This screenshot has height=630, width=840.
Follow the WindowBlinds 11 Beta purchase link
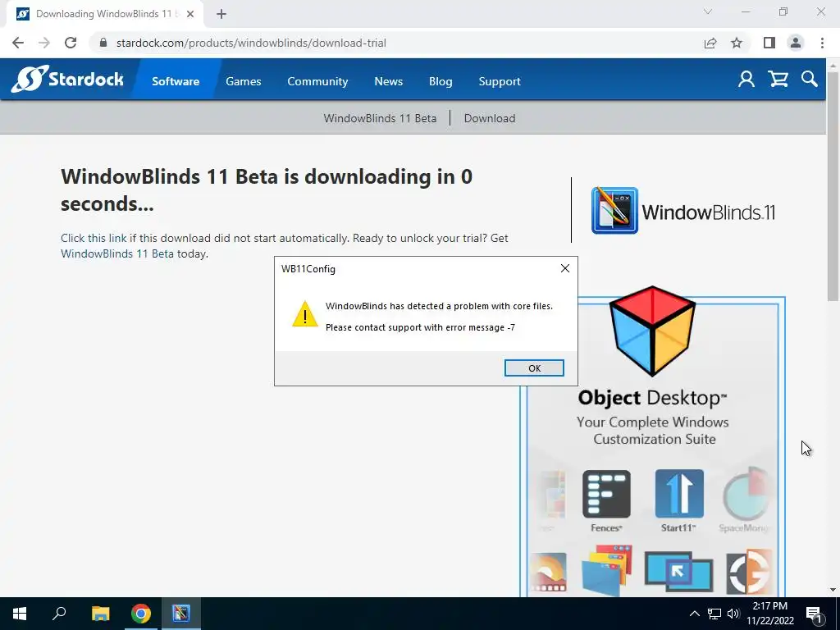coord(117,253)
